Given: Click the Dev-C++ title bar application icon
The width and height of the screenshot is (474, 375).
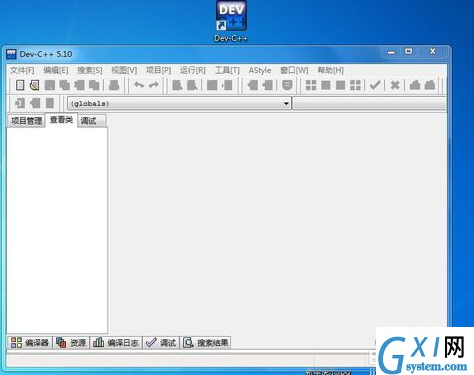Looking at the screenshot, I should pyautogui.click(x=11, y=54).
